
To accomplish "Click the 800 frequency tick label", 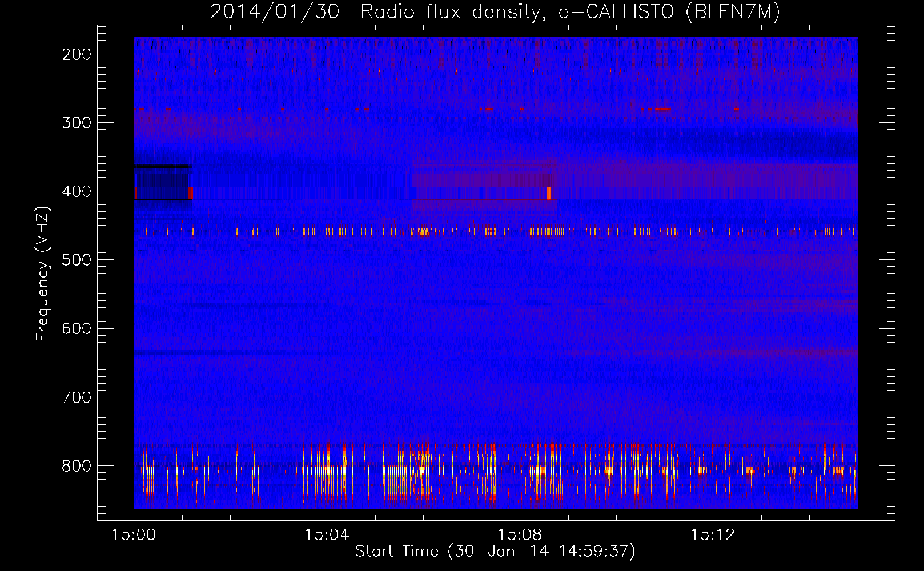I will (76, 466).
